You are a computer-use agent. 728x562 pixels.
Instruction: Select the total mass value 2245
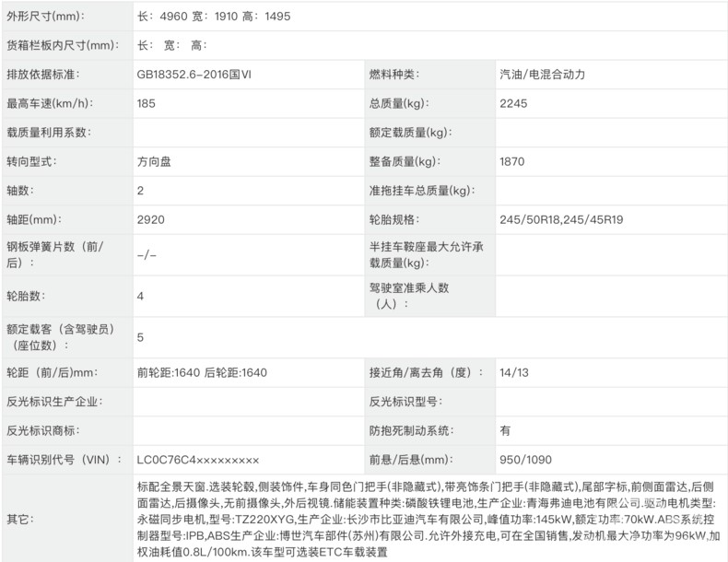click(x=513, y=103)
